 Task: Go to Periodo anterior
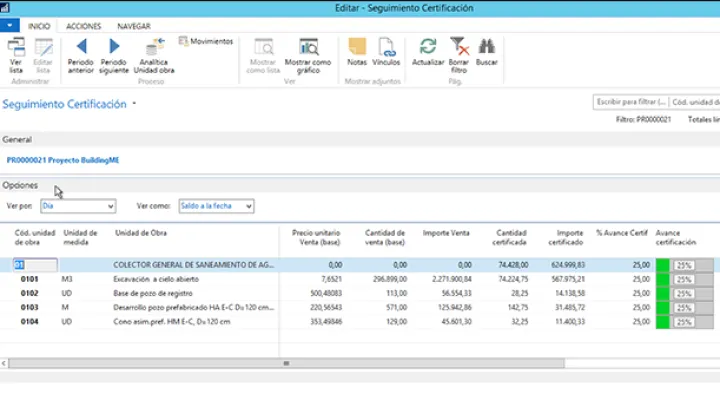[x=81, y=47]
